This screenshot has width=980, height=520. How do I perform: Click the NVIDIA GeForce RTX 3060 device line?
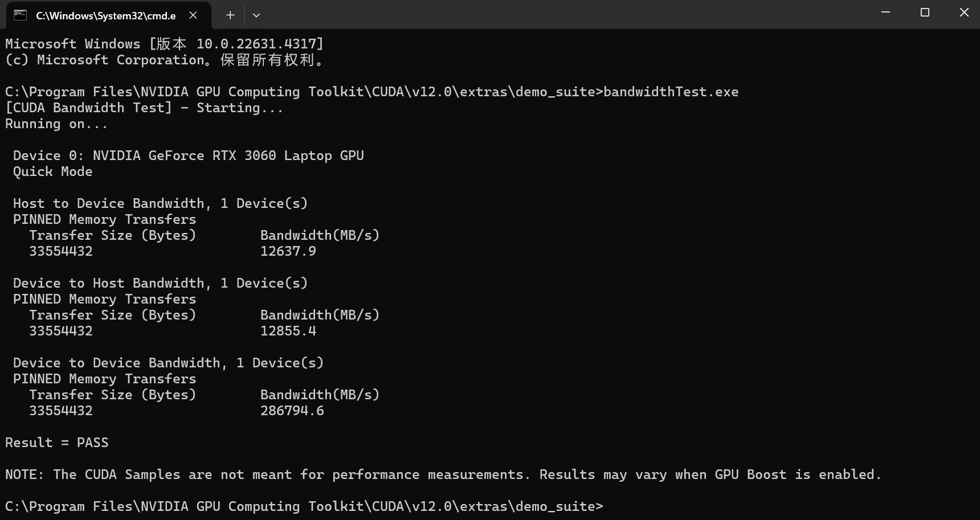point(189,155)
